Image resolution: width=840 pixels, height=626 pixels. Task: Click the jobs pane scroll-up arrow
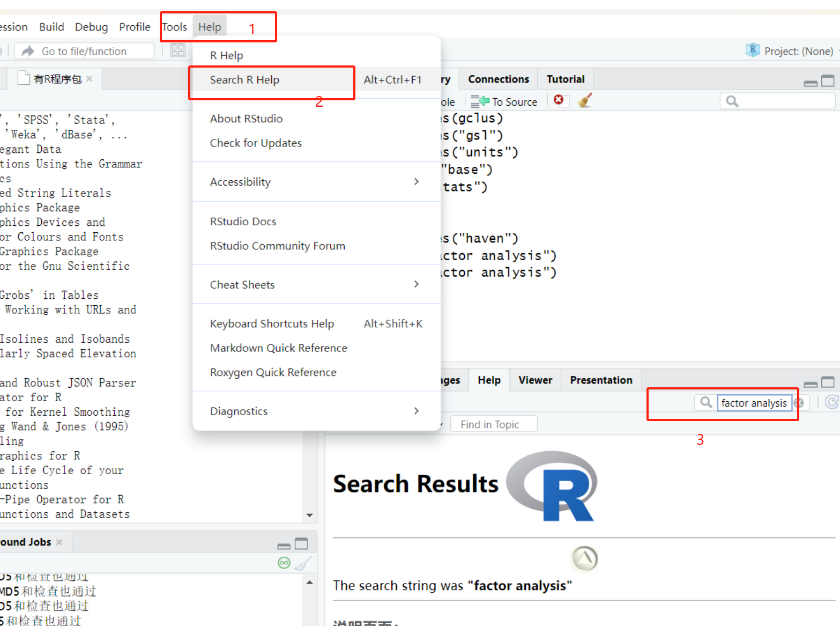click(309, 582)
